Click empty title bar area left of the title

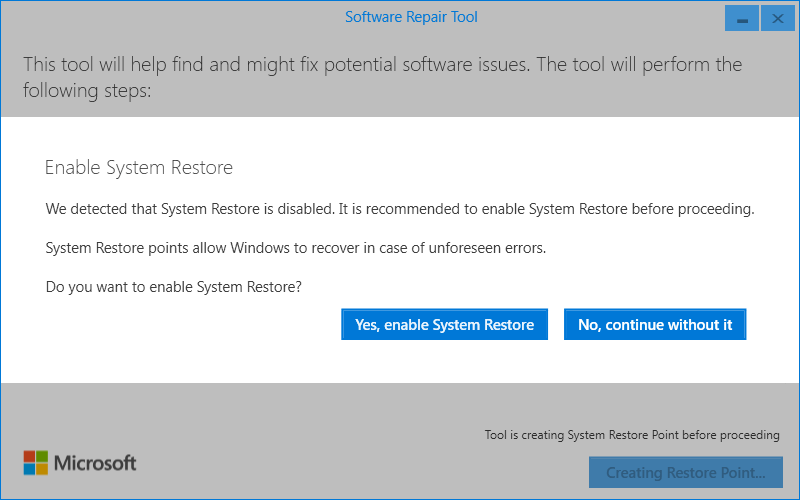pos(150,17)
